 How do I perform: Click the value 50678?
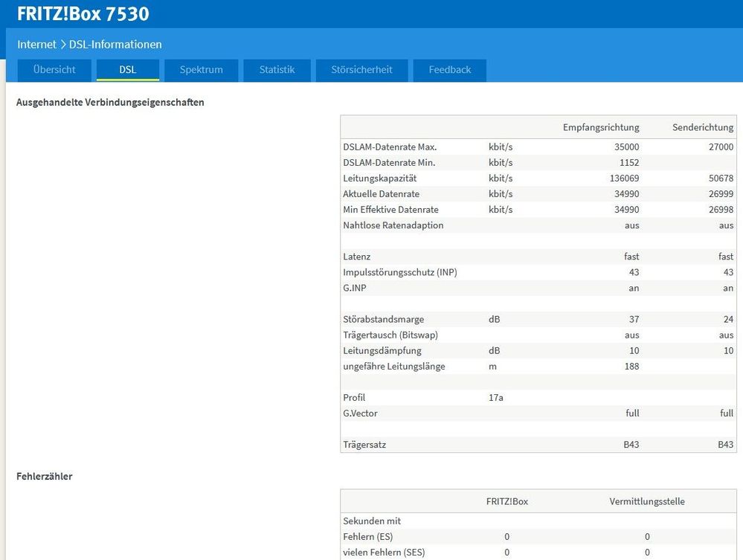(721, 178)
